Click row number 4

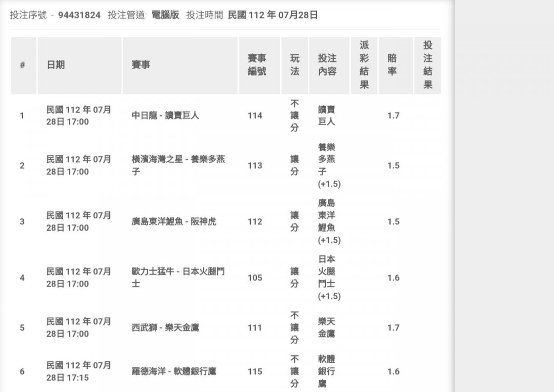[22, 278]
